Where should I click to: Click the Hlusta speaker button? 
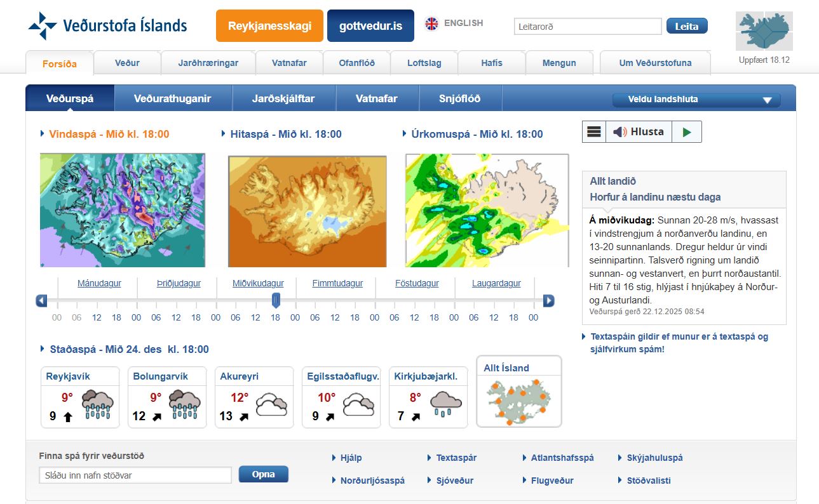click(639, 132)
